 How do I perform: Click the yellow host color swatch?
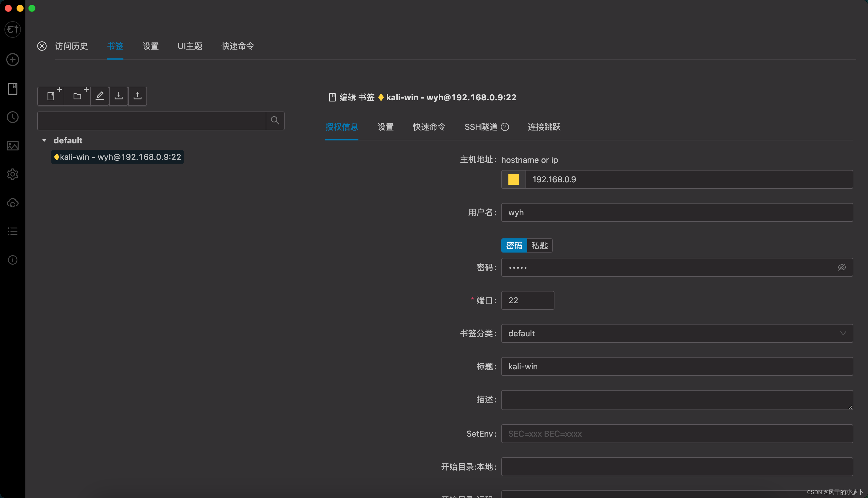point(513,180)
